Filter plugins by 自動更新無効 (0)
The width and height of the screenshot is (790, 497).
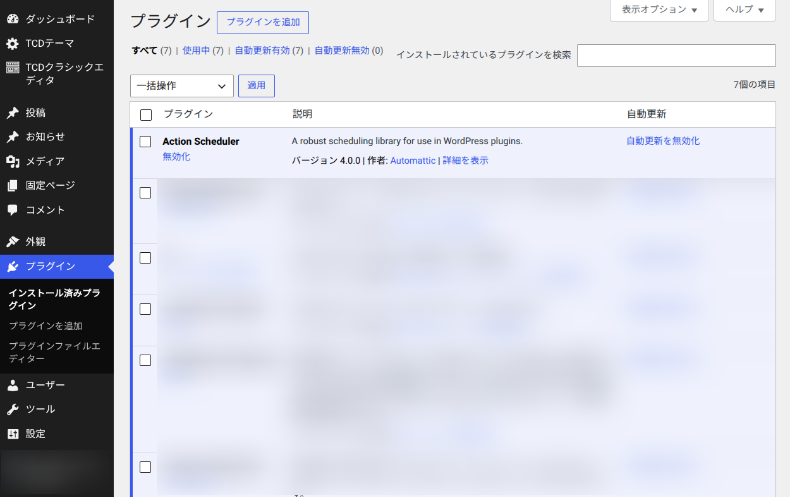point(349,50)
